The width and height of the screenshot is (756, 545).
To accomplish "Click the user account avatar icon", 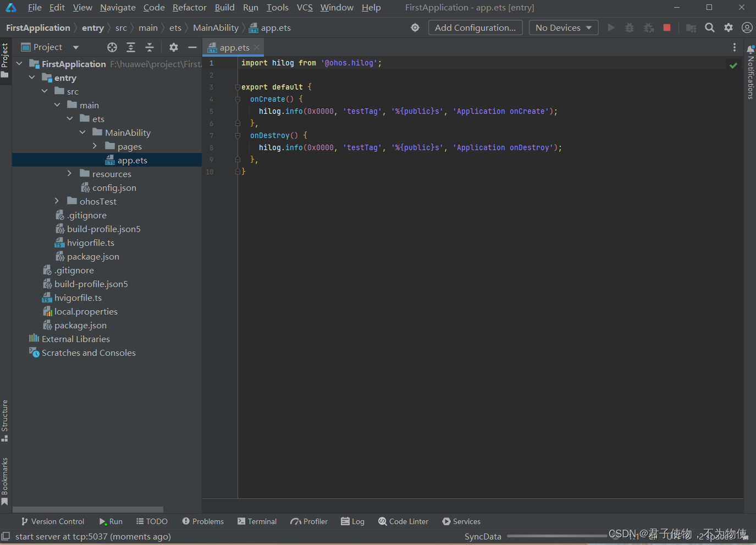I will point(747,27).
